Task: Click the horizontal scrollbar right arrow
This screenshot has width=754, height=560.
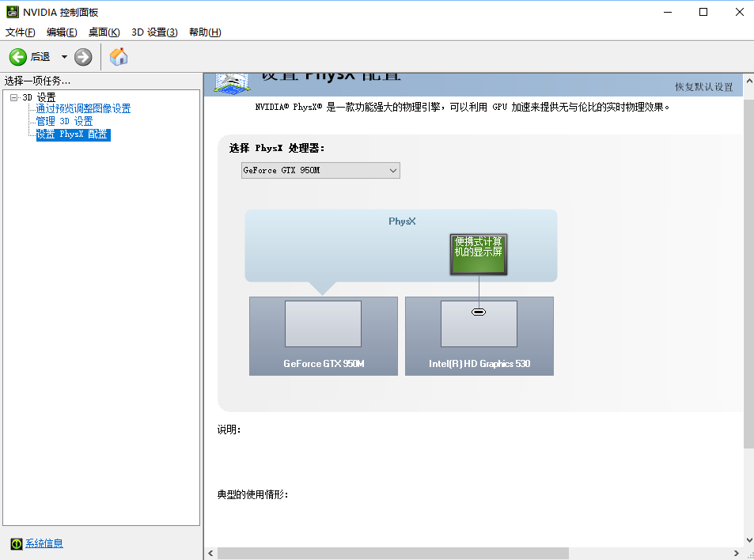Action: tap(737, 553)
